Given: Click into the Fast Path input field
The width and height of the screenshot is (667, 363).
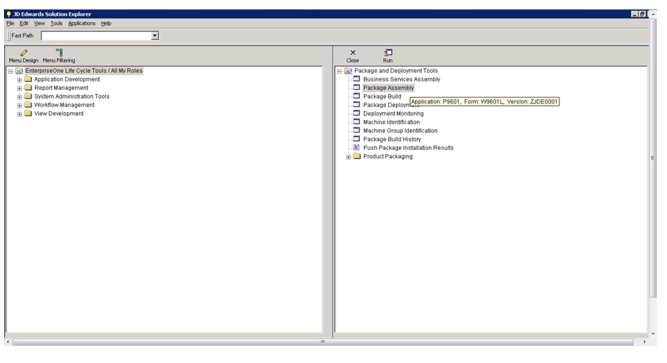Looking at the screenshot, I should click(x=96, y=36).
